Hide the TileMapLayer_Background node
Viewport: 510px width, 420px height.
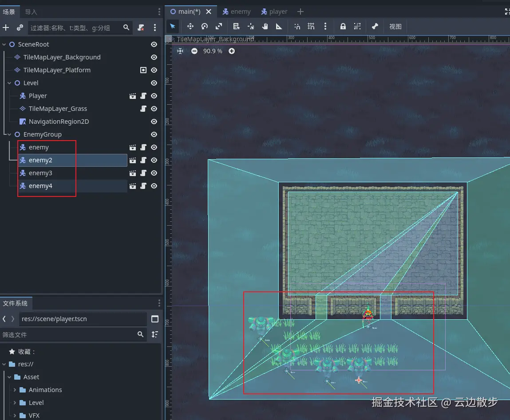click(154, 57)
